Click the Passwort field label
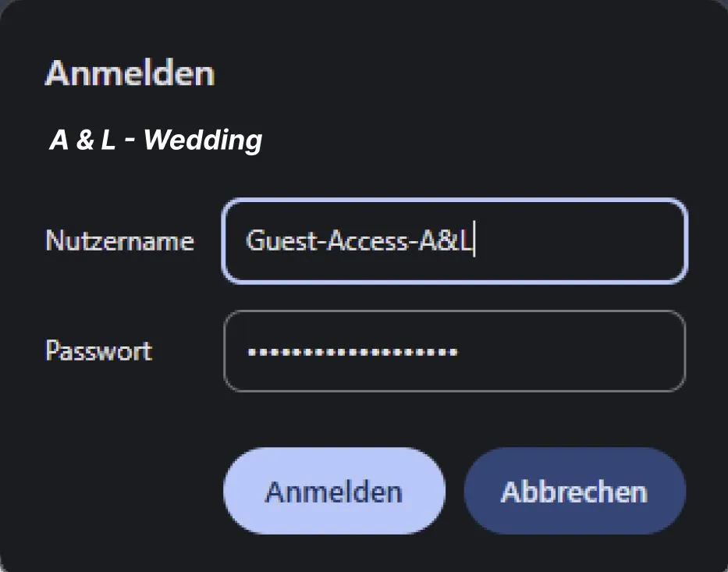The width and height of the screenshot is (728, 572). click(99, 351)
